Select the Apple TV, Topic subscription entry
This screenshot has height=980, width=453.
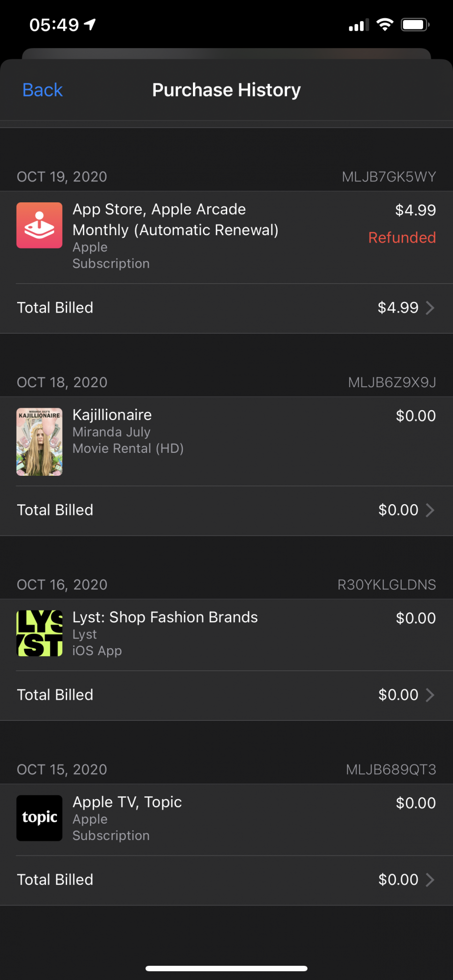click(x=127, y=802)
